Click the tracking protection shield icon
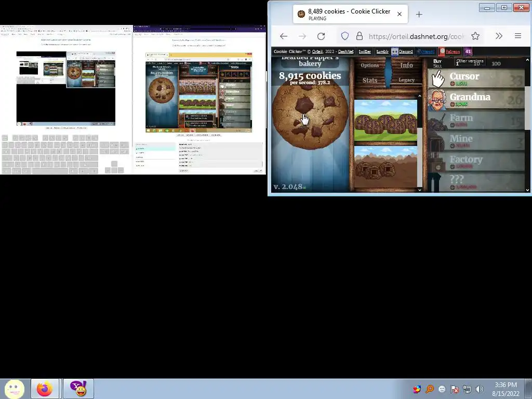532x399 pixels. pyautogui.click(x=345, y=36)
